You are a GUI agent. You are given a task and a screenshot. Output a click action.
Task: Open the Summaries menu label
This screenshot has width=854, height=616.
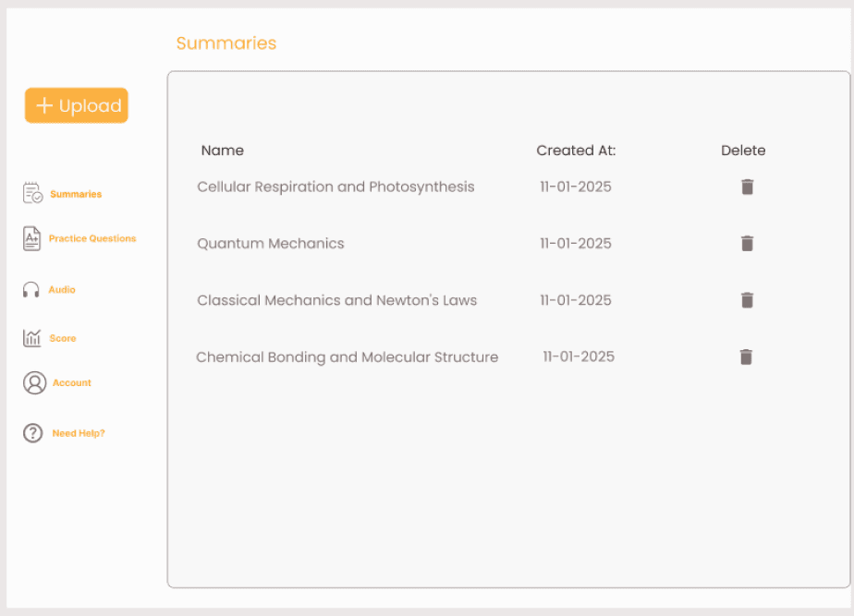click(76, 194)
